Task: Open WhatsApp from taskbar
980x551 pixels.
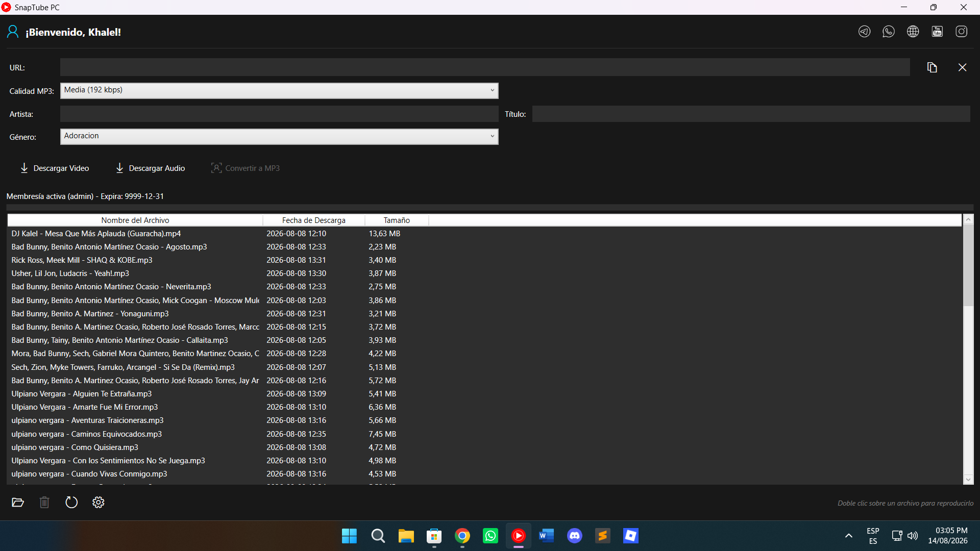Action: click(491, 536)
